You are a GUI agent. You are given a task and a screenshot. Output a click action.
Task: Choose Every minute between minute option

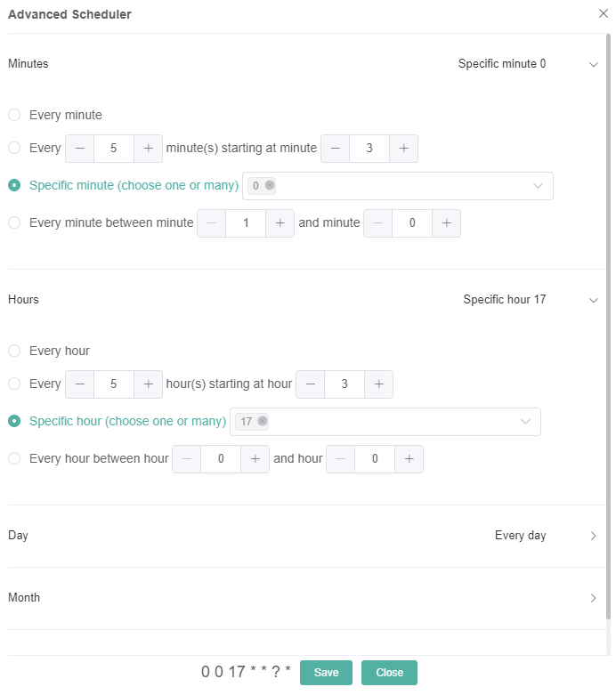click(x=14, y=223)
